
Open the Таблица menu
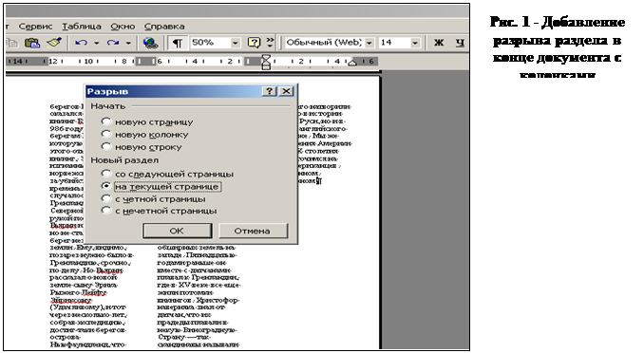(x=82, y=27)
